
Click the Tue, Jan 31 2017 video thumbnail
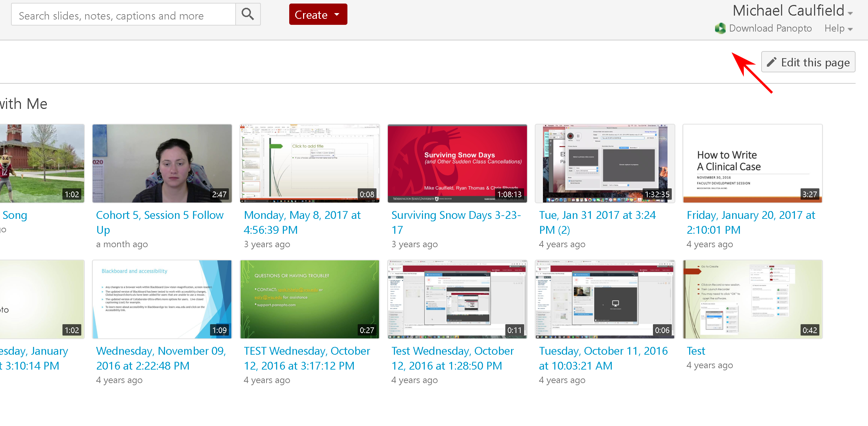coord(605,163)
